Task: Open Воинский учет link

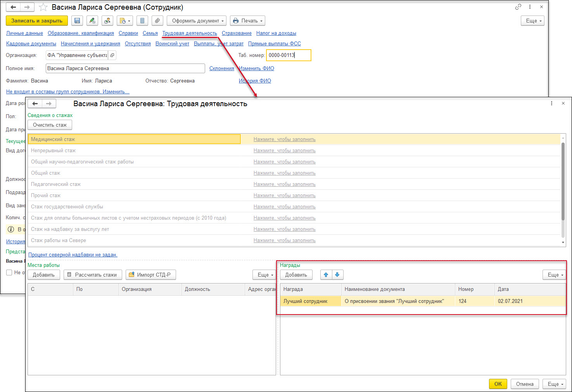Action: click(x=172, y=44)
